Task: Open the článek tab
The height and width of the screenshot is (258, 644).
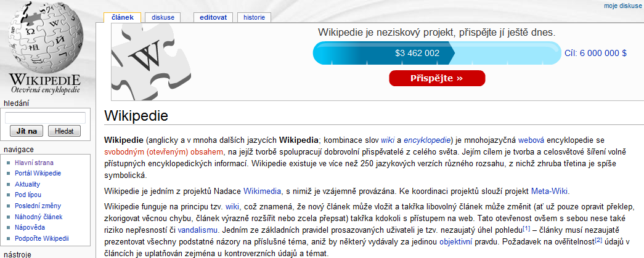Action: pyautogui.click(x=123, y=17)
